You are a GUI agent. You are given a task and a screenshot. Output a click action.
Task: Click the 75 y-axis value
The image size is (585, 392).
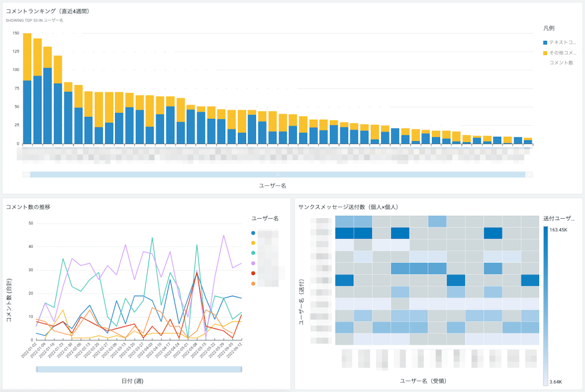(17, 88)
